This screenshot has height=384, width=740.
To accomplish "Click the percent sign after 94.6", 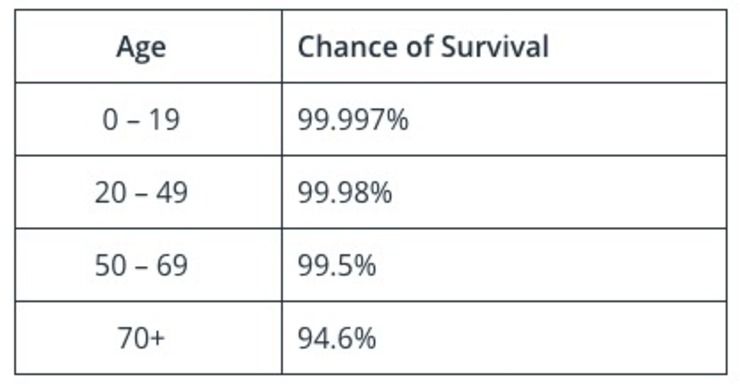I will (x=364, y=338).
